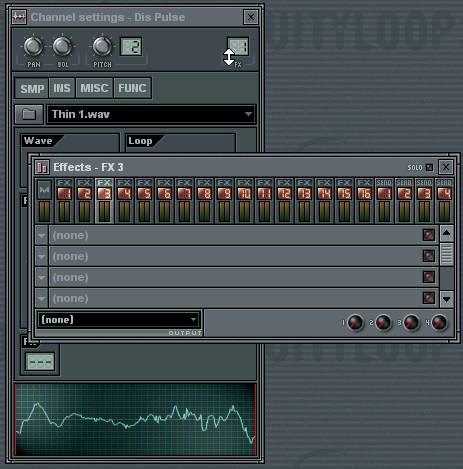This screenshot has width=463, height=469.
Task: Open first effect slot plugin menu
Action: tap(42, 235)
